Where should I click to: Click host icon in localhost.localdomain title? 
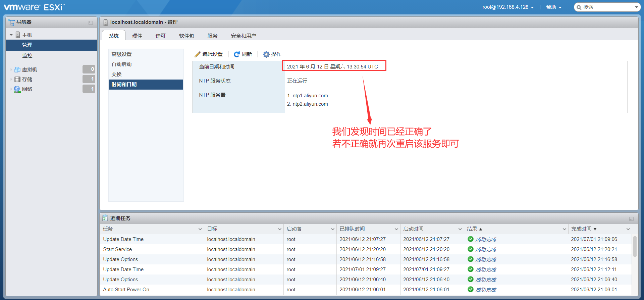(105, 22)
